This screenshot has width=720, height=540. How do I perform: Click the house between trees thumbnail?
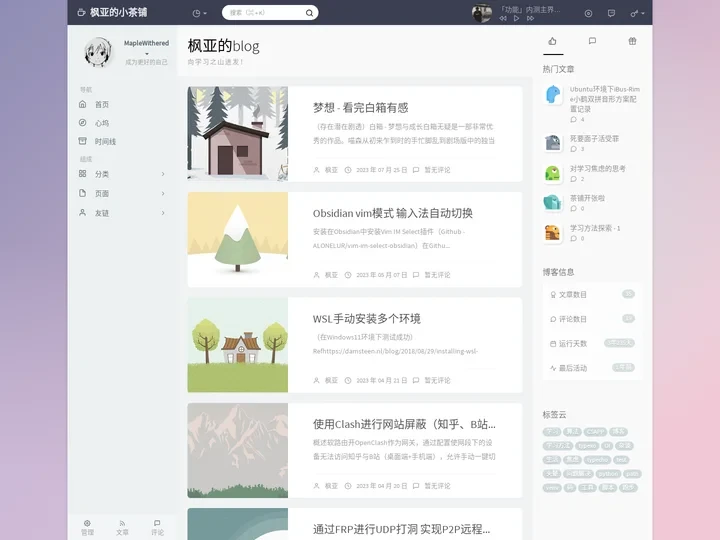pyautogui.click(x=237, y=345)
